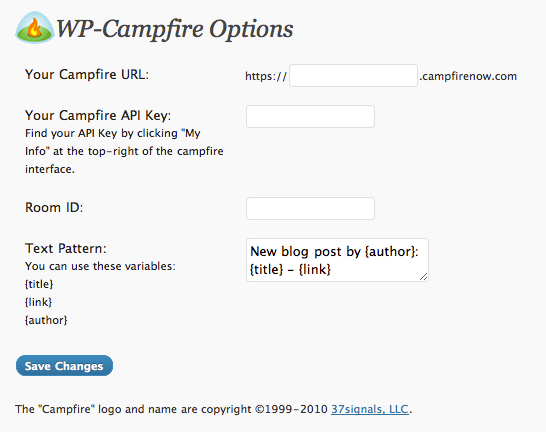Click the https:// prefix text
Image resolution: width=546 pixels, height=432 pixels.
[266, 76]
